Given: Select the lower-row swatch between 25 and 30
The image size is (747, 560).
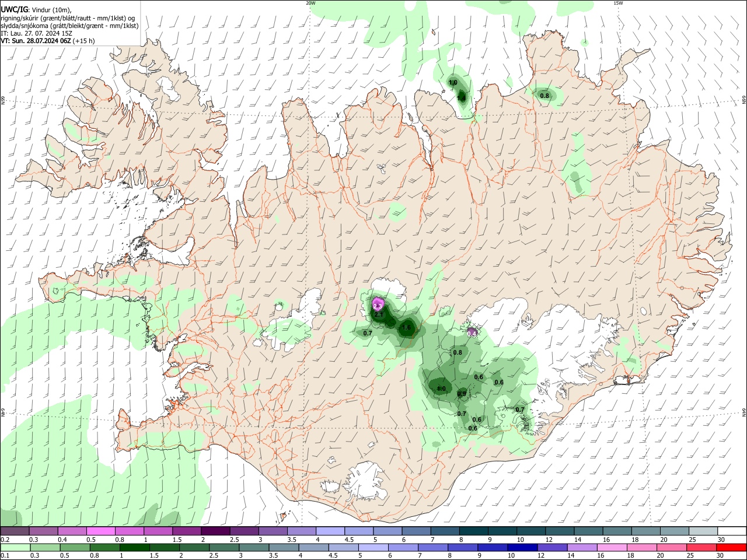Looking at the screenshot, I should [x=701, y=547].
